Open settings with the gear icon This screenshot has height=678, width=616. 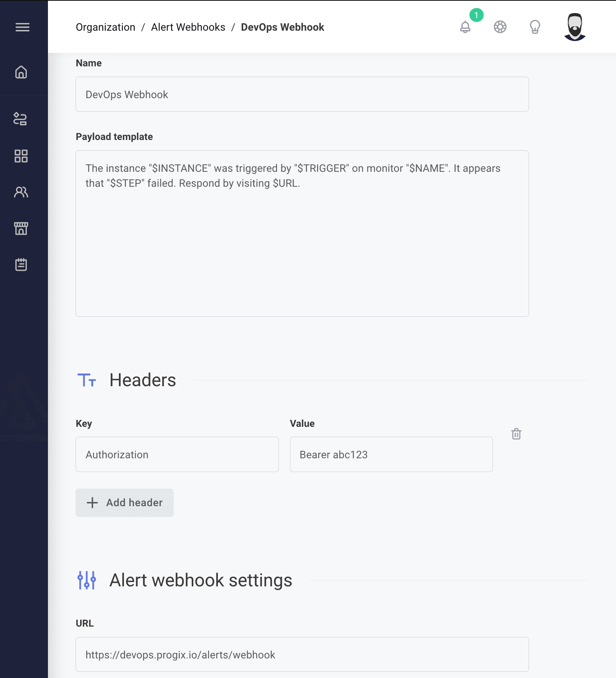tap(500, 27)
